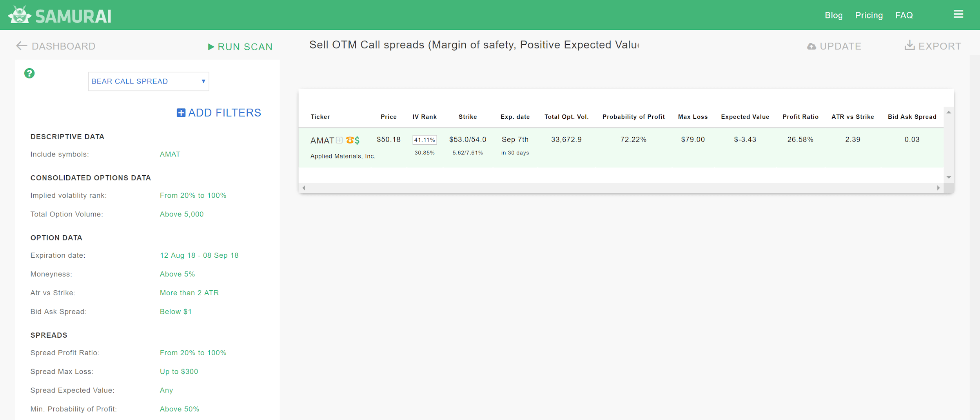Open the Blog page
This screenshot has height=420, width=980.
point(833,15)
